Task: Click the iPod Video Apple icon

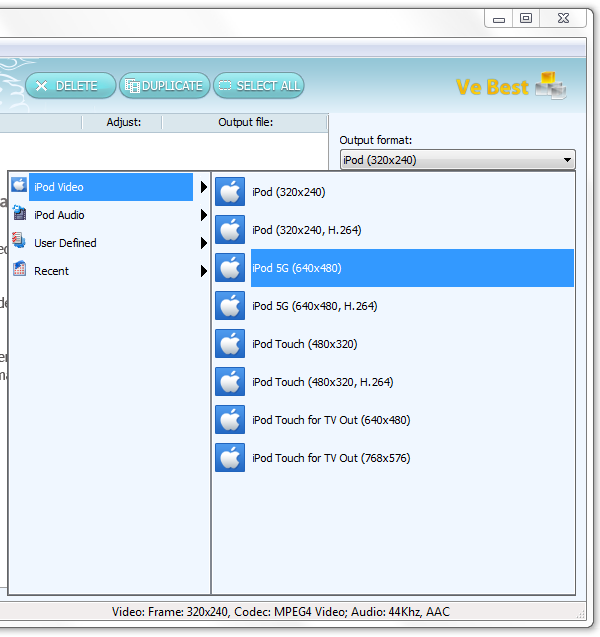Action: 19,185
